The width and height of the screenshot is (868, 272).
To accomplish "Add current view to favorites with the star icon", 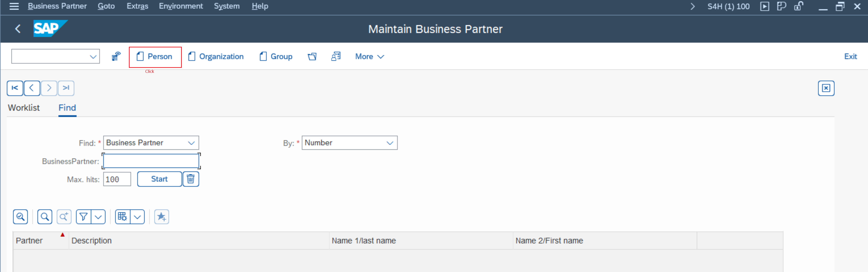I will click(161, 217).
